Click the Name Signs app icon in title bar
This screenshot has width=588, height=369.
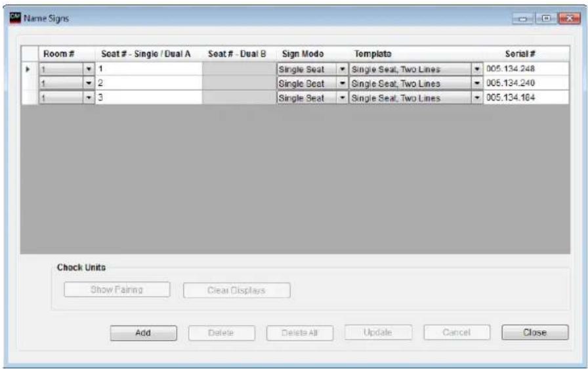coord(15,17)
